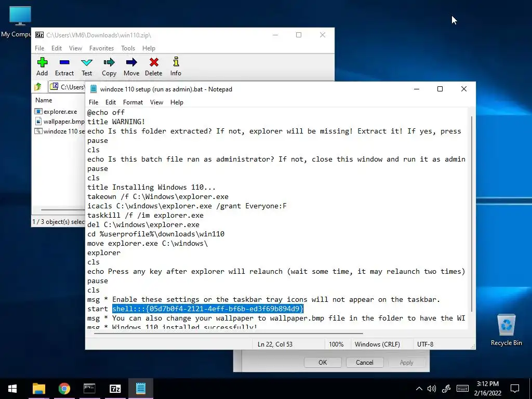
Task: Select the Recycle Bin desktop icon
Action: tap(506, 329)
